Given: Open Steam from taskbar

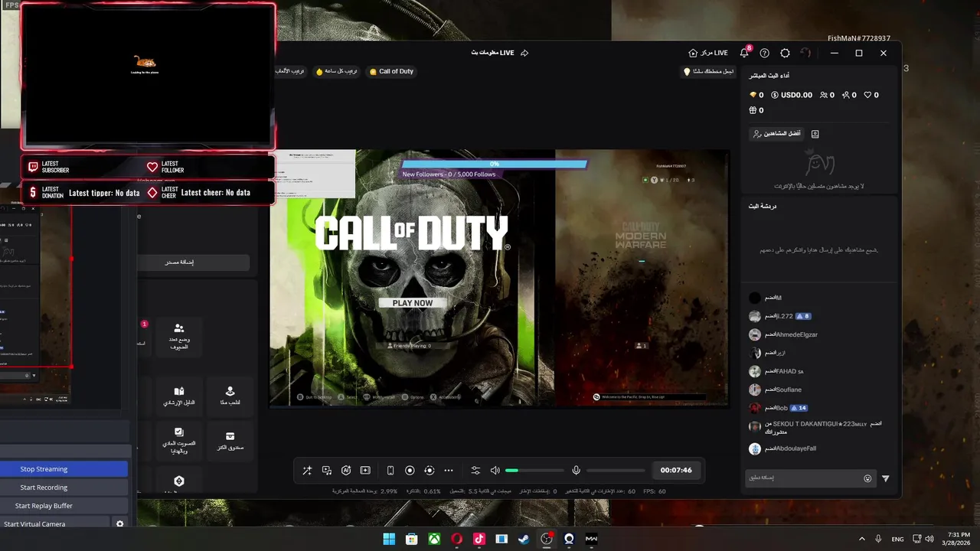Looking at the screenshot, I should tap(524, 539).
